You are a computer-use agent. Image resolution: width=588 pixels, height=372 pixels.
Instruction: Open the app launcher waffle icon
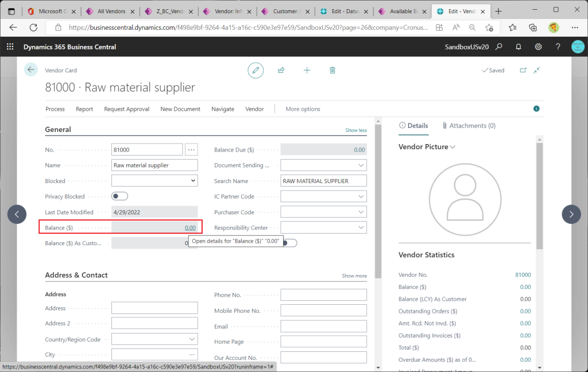click(x=10, y=46)
